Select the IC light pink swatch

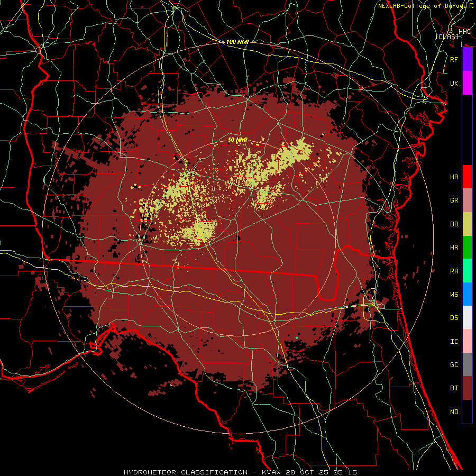[x=467, y=341]
